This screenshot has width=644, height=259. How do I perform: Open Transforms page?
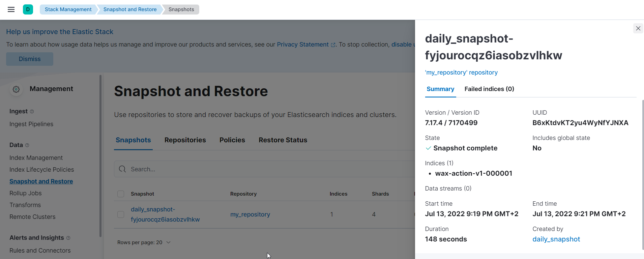pos(25,205)
